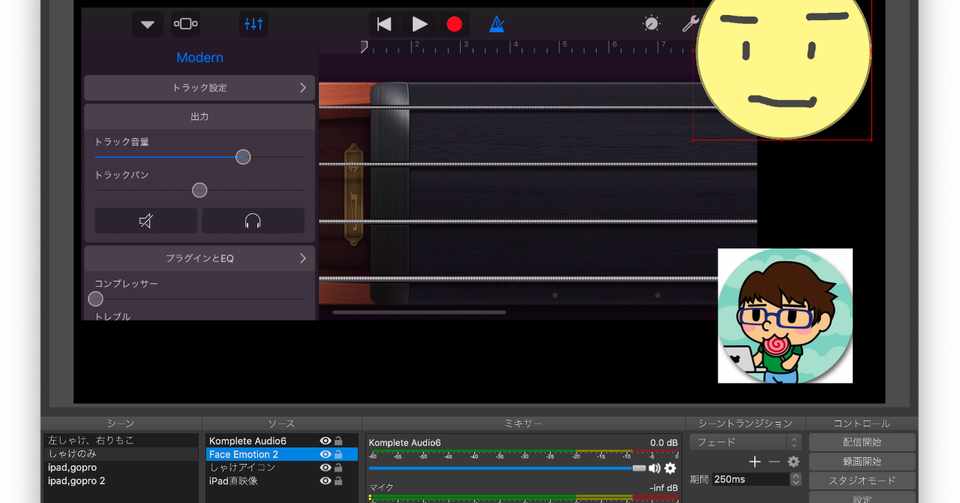Toggle the blue metronome icon
The height and width of the screenshot is (503, 960).
click(497, 24)
